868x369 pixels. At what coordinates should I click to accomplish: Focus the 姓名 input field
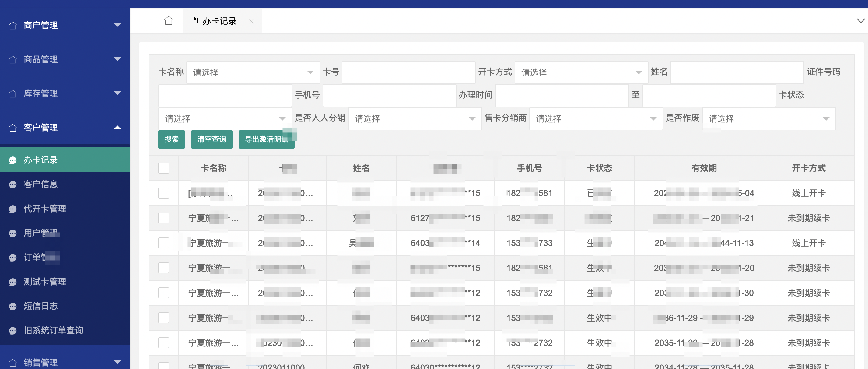pos(737,72)
